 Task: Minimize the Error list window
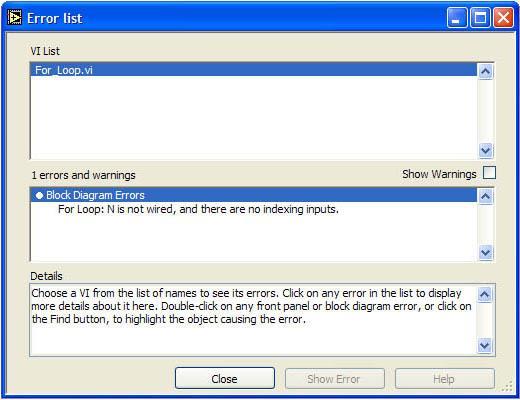click(x=456, y=18)
